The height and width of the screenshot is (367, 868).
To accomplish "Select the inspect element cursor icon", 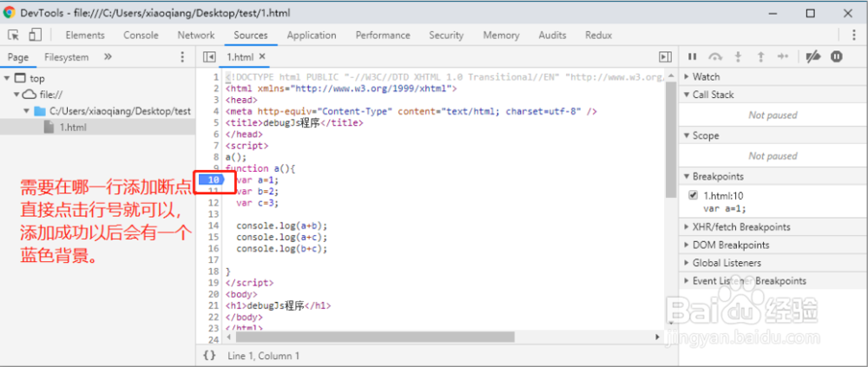I will (14, 35).
